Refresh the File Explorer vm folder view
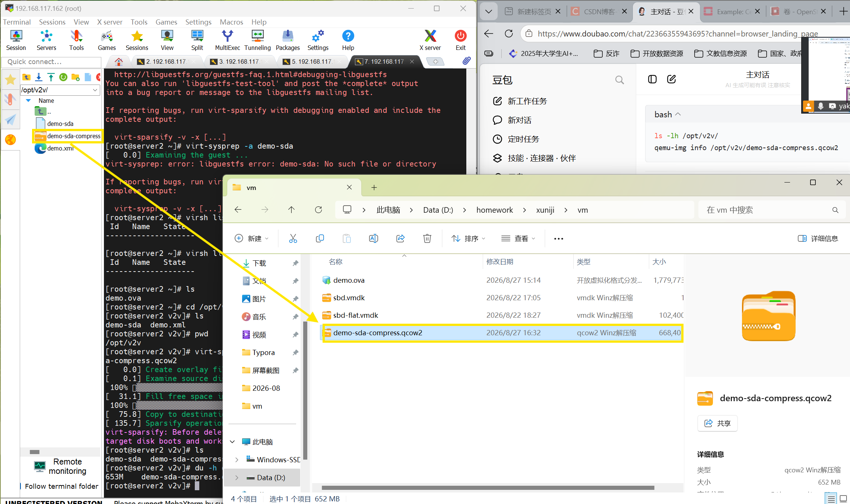This screenshot has height=504, width=850. coord(318,210)
